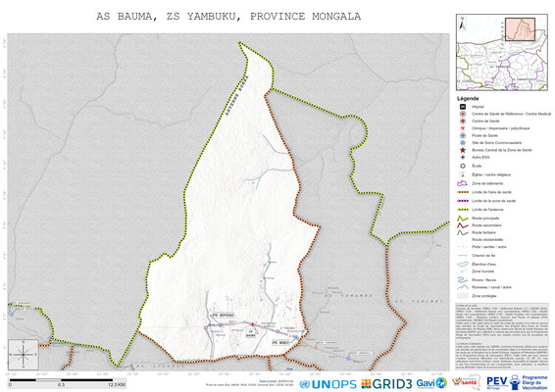
Task: Select the blue Poste de Santé legend icon
Action: [x=462, y=135]
